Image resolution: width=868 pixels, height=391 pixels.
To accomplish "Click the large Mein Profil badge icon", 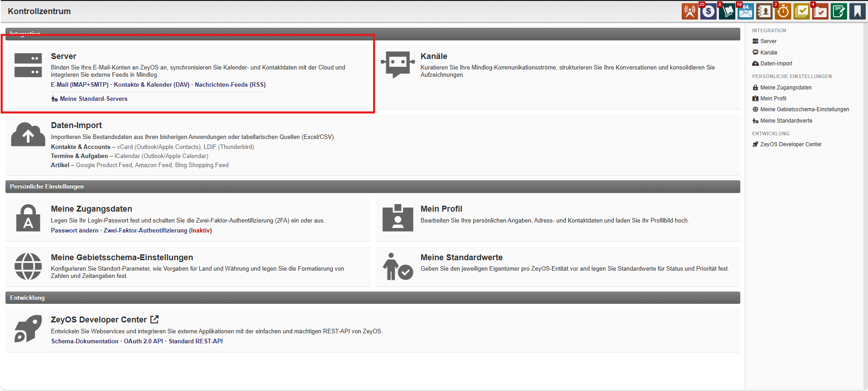I will coord(398,218).
